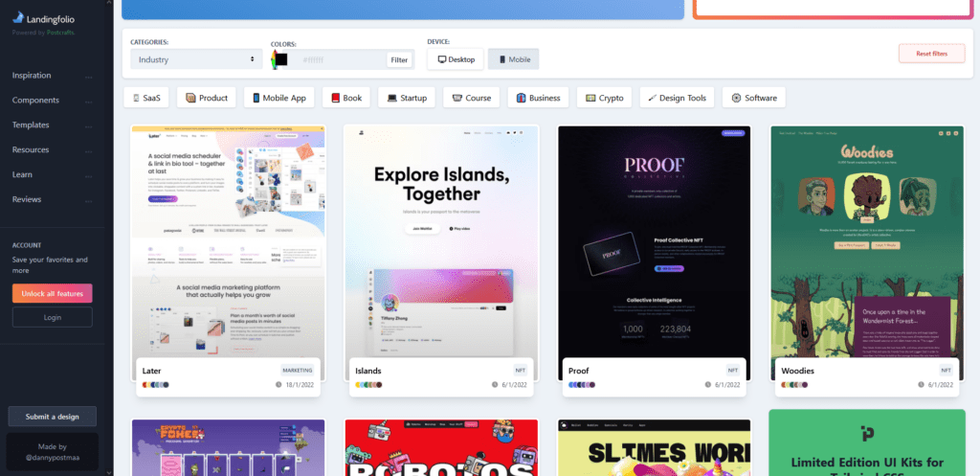Screen dimensions: 980x476
Task: Click the Islands card color palette dots
Action: click(368, 385)
